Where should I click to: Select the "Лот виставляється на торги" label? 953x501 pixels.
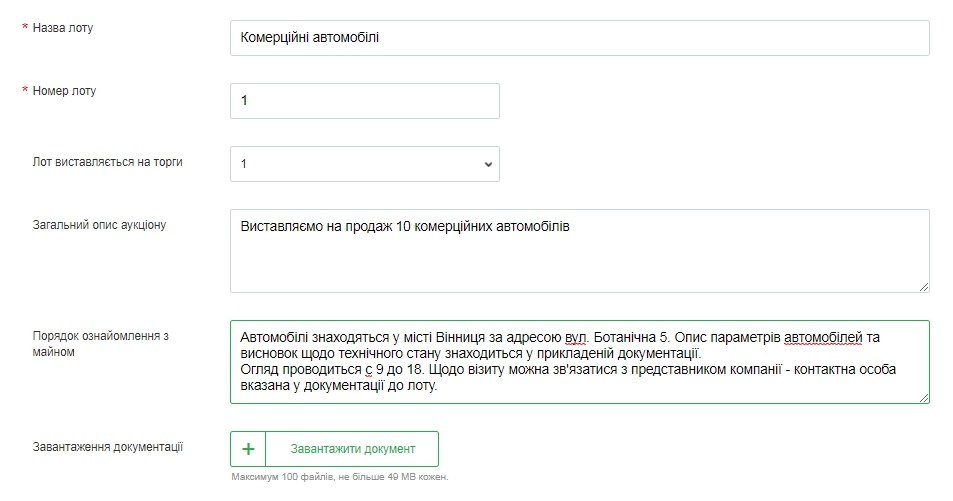(108, 161)
